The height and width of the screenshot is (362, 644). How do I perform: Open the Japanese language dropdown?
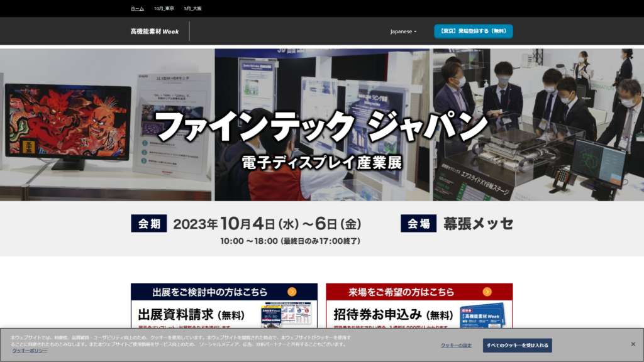pyautogui.click(x=403, y=31)
